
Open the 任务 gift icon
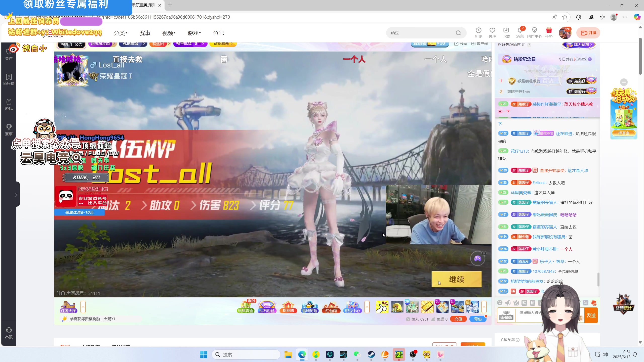[x=549, y=33]
